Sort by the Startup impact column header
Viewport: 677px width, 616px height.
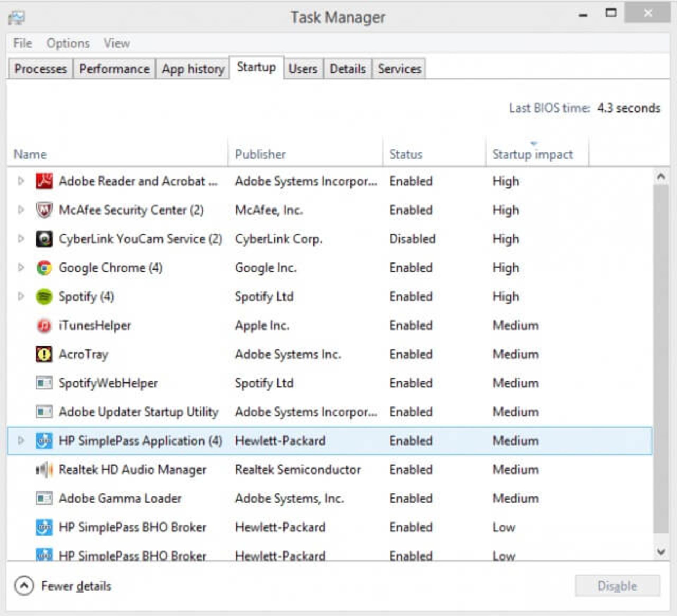click(532, 154)
